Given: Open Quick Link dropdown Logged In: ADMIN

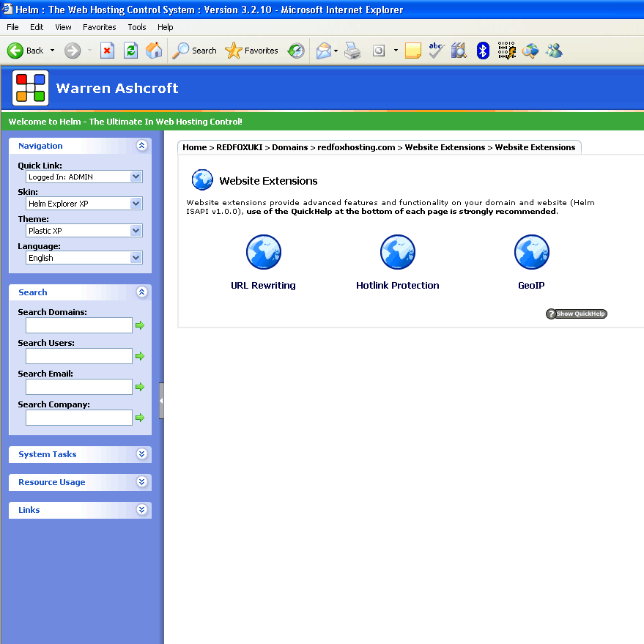Looking at the screenshot, I should [x=84, y=177].
